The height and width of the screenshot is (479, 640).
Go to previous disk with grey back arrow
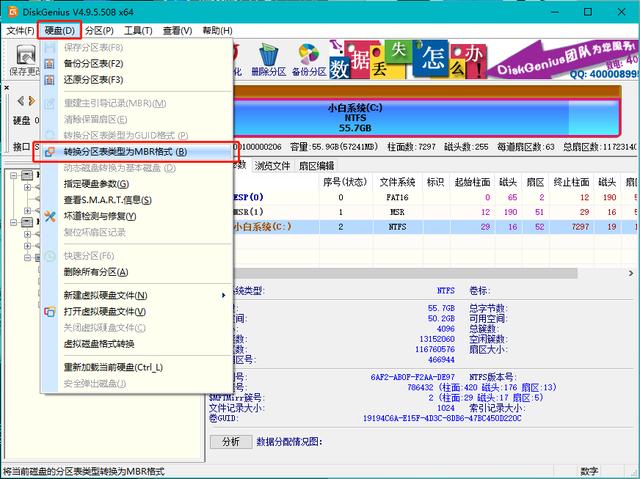coord(20,101)
